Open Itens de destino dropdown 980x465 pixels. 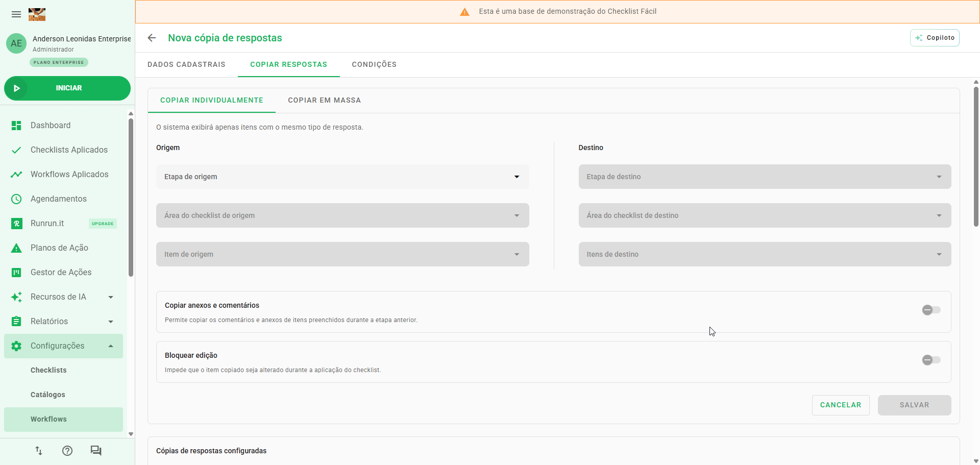click(x=765, y=254)
